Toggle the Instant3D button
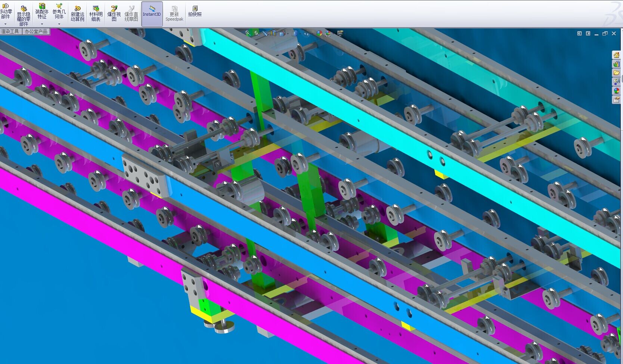The height and width of the screenshot is (364, 623). pyautogui.click(x=152, y=14)
